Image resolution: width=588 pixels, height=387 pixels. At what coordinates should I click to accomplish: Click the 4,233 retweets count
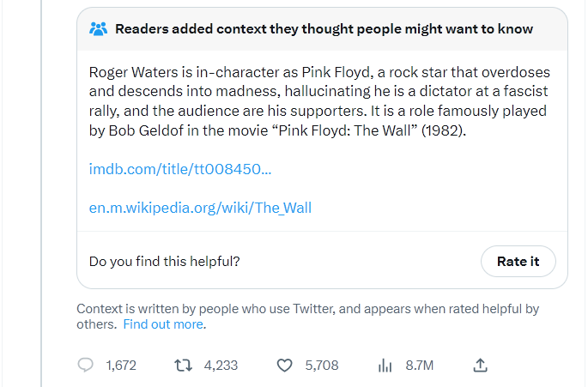(221, 366)
